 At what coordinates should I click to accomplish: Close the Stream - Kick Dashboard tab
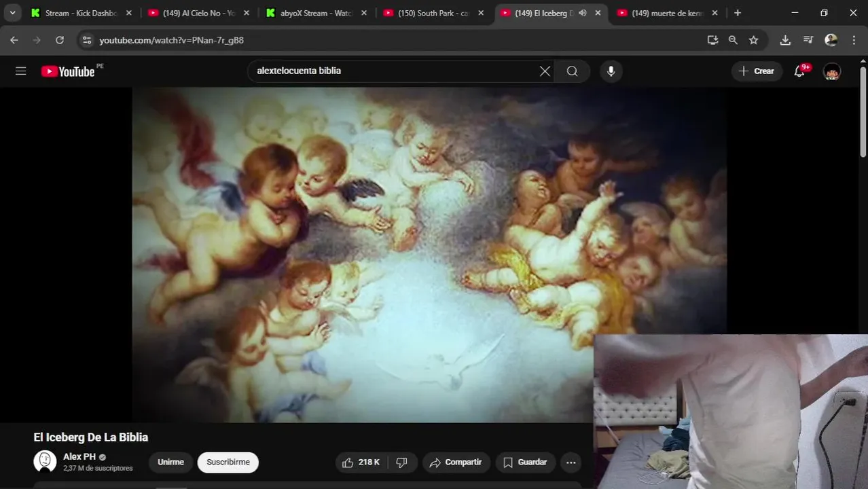129,13
